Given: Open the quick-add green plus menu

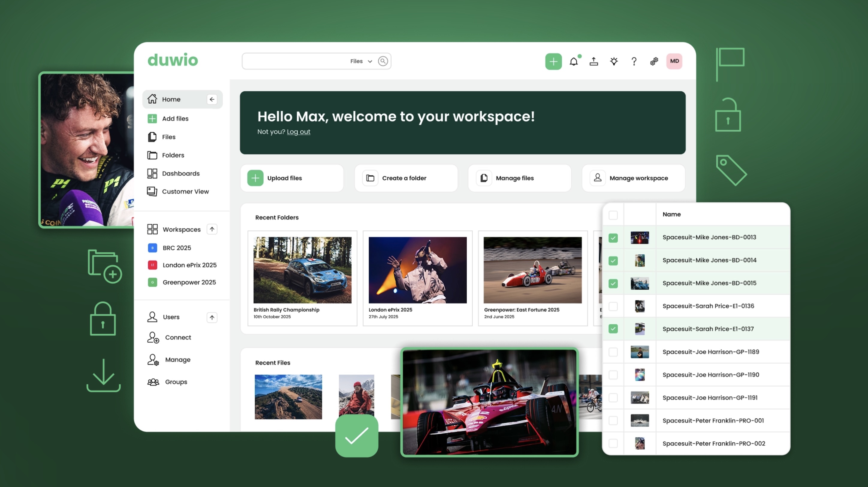Looking at the screenshot, I should coord(553,61).
